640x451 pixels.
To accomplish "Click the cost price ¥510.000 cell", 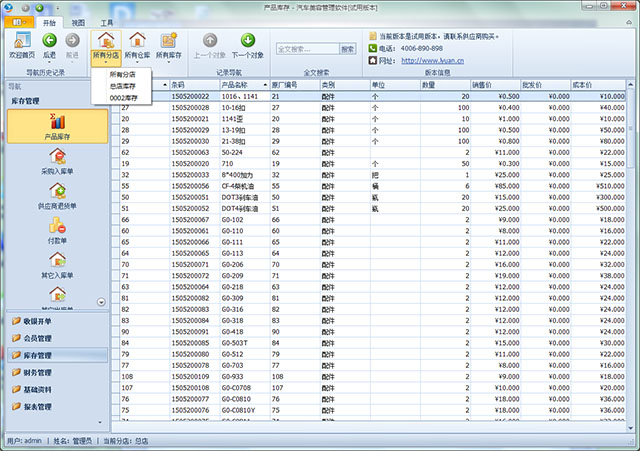I will point(598,186).
